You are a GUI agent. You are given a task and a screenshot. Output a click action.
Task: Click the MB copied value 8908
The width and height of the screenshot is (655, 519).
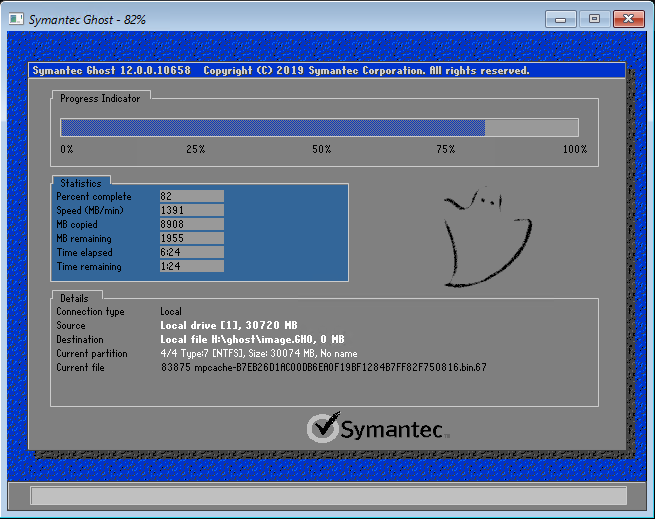pyautogui.click(x=192, y=224)
